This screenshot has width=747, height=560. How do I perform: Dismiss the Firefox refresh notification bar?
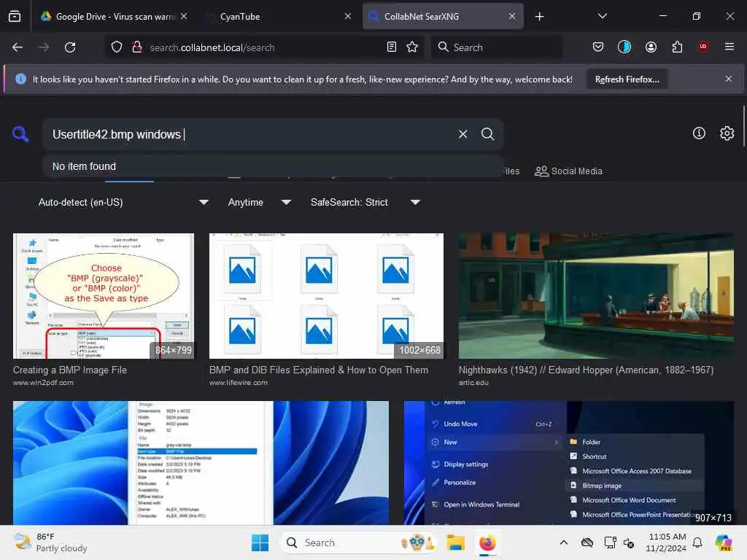[x=729, y=79]
